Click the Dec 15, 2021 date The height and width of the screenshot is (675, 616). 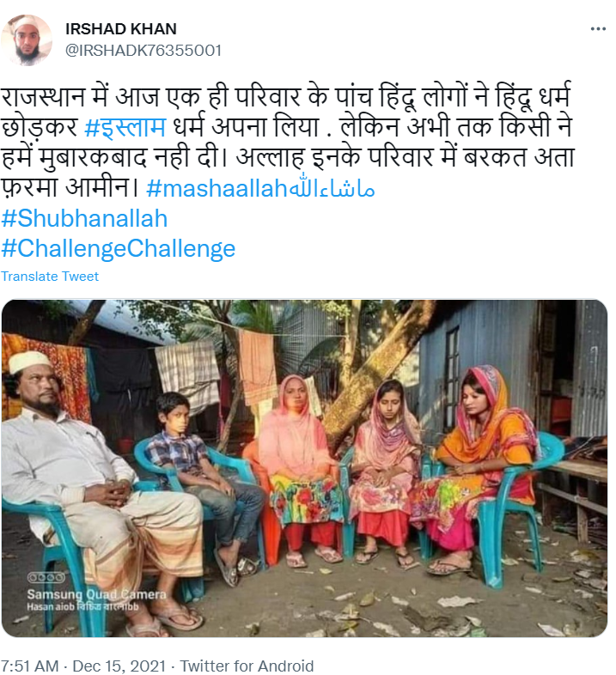coord(119,666)
